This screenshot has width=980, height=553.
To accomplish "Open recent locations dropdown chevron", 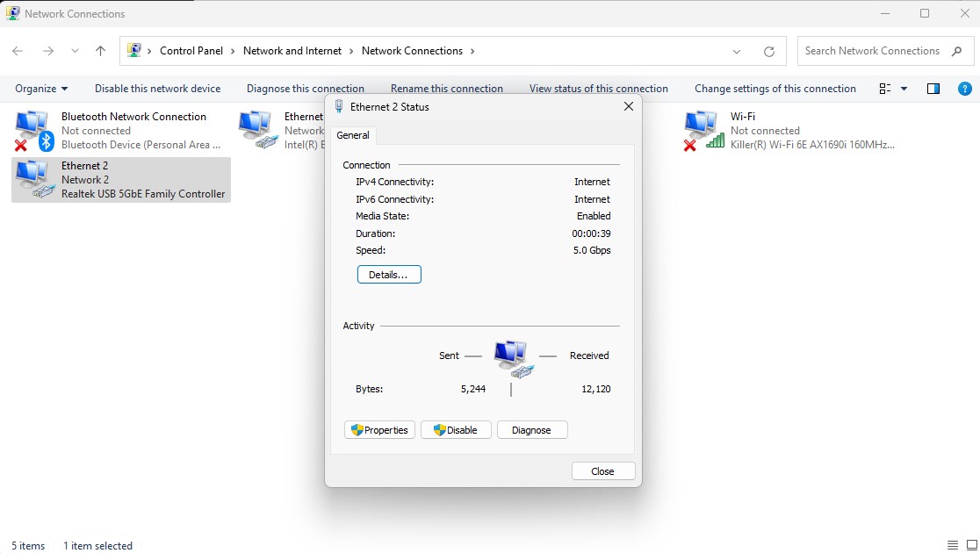I will point(75,51).
